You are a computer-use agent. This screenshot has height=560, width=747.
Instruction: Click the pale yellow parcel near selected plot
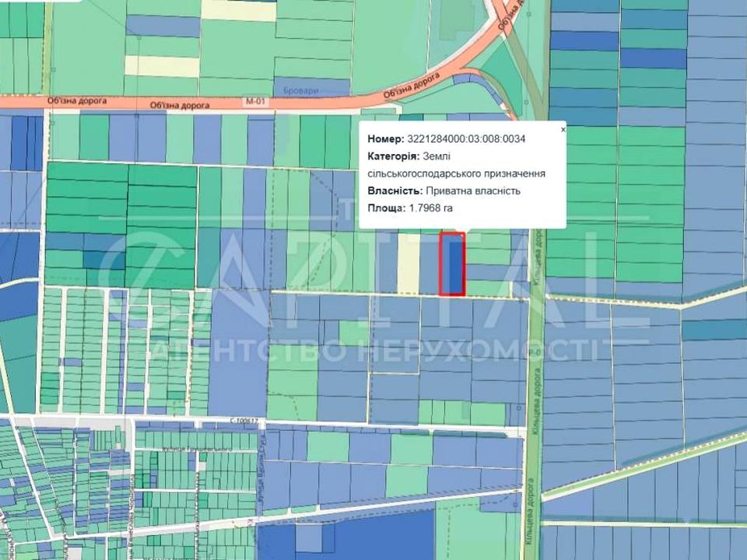(409, 264)
